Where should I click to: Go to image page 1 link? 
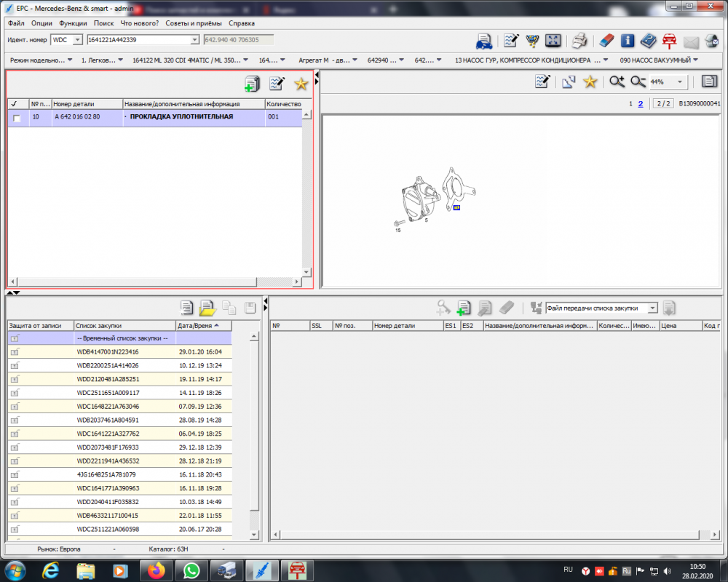630,103
